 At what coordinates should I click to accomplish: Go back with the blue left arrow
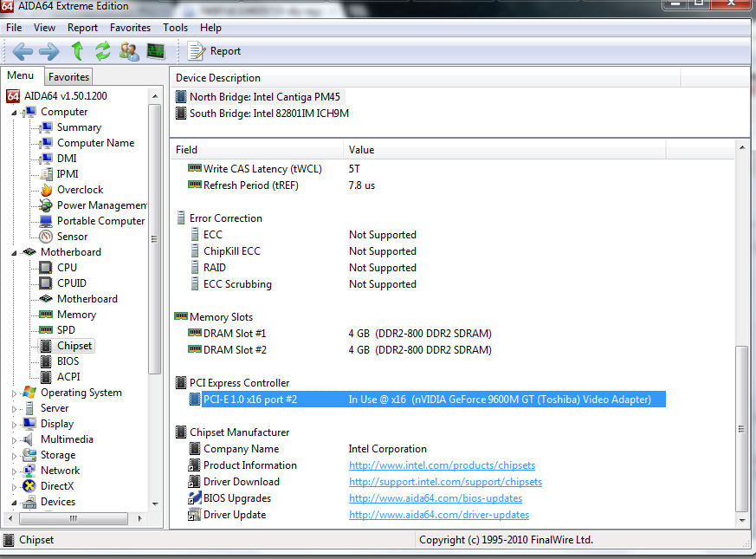pyautogui.click(x=23, y=51)
